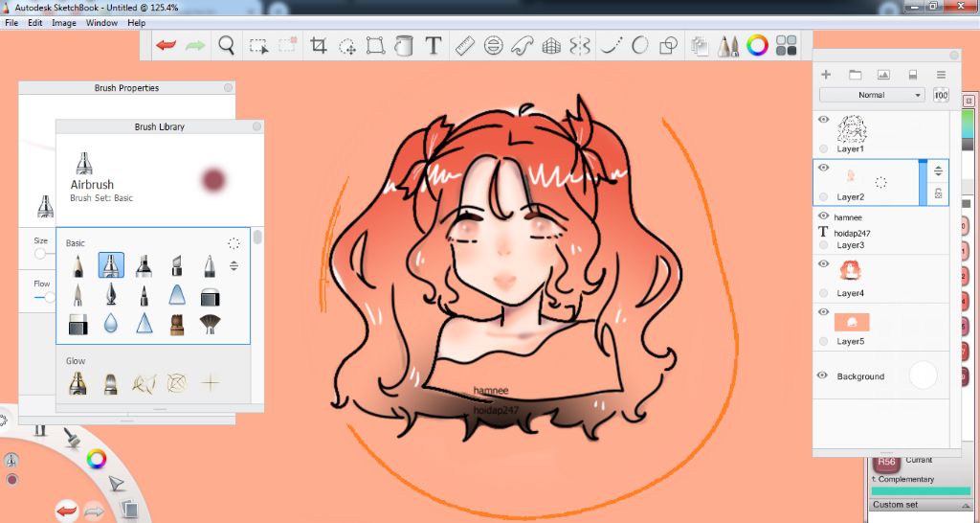Toggle the lock circle on Layer4

(823, 293)
